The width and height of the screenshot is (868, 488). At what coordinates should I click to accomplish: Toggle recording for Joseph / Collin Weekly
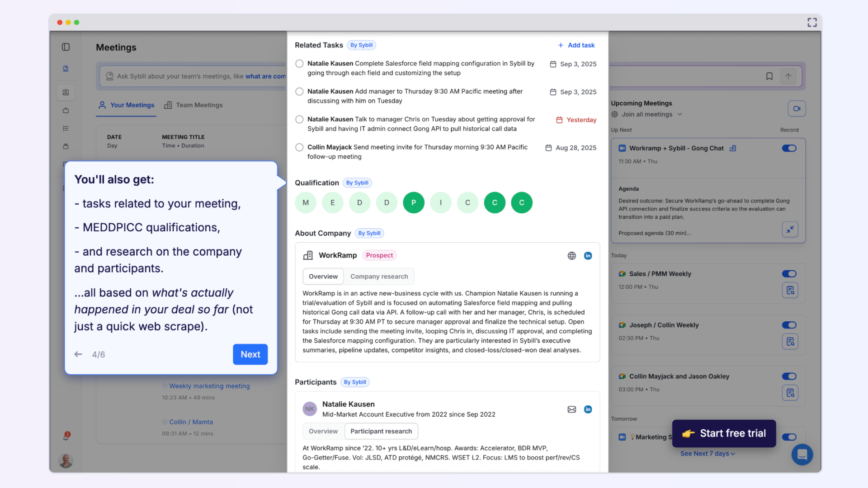click(x=789, y=325)
